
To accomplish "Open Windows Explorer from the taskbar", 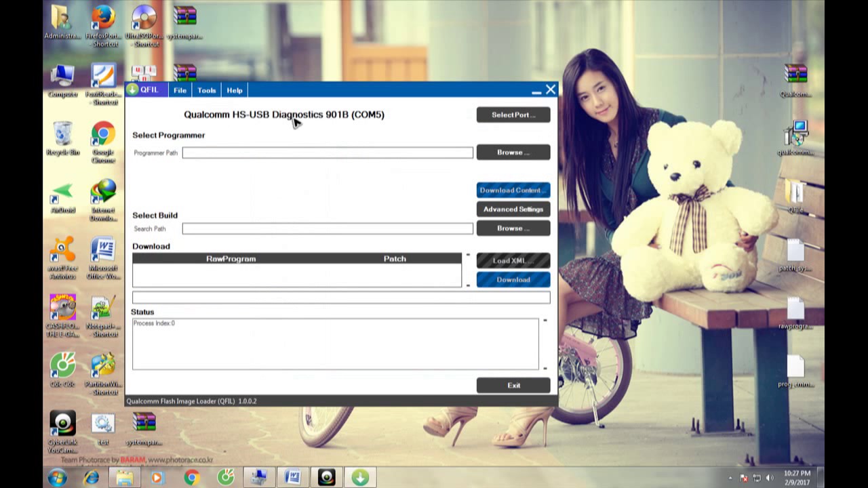I will (125, 478).
